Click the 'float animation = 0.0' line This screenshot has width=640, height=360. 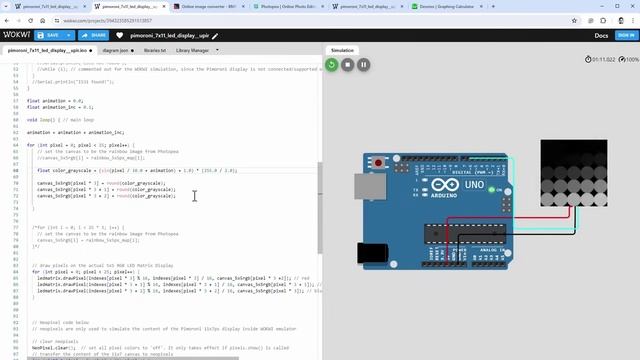pos(55,101)
